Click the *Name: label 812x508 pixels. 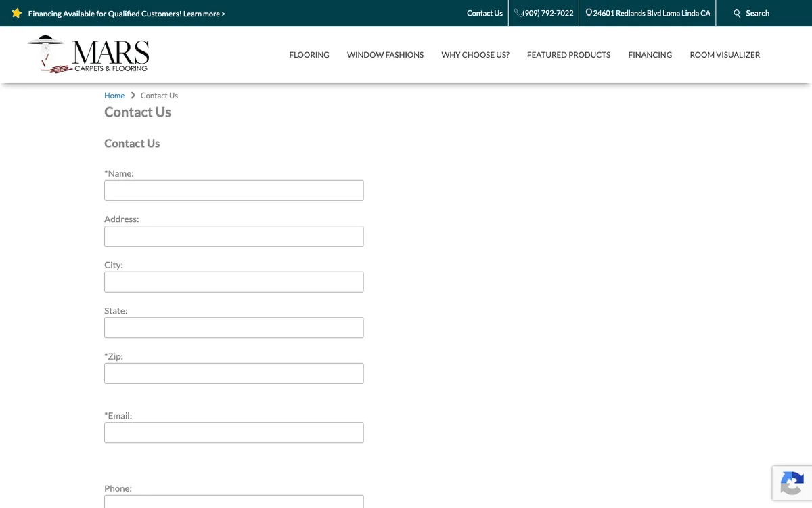[119, 173]
